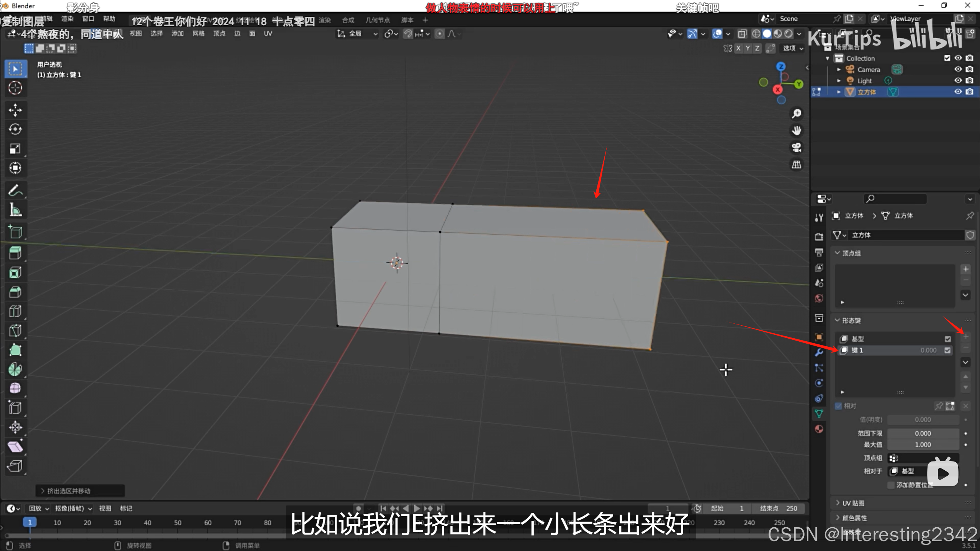Open the 网格 mesh menu
980x551 pixels.
click(x=198, y=34)
